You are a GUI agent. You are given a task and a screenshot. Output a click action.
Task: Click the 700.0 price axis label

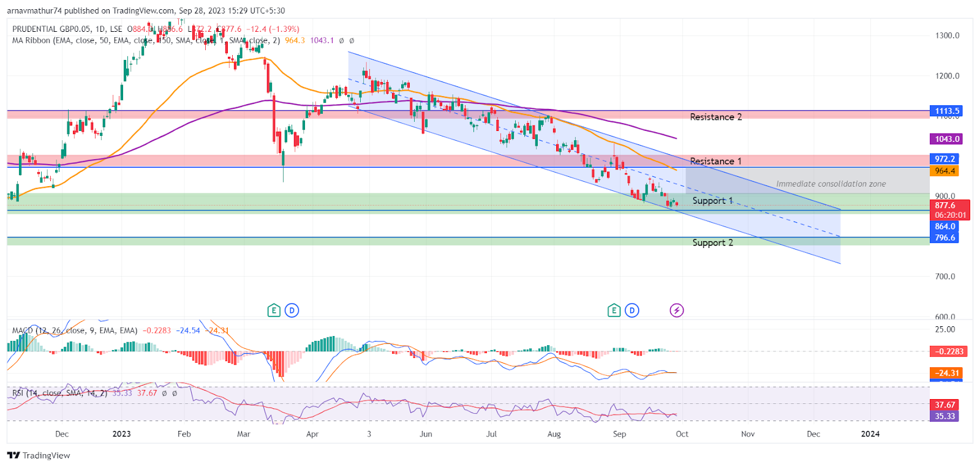coord(945,277)
